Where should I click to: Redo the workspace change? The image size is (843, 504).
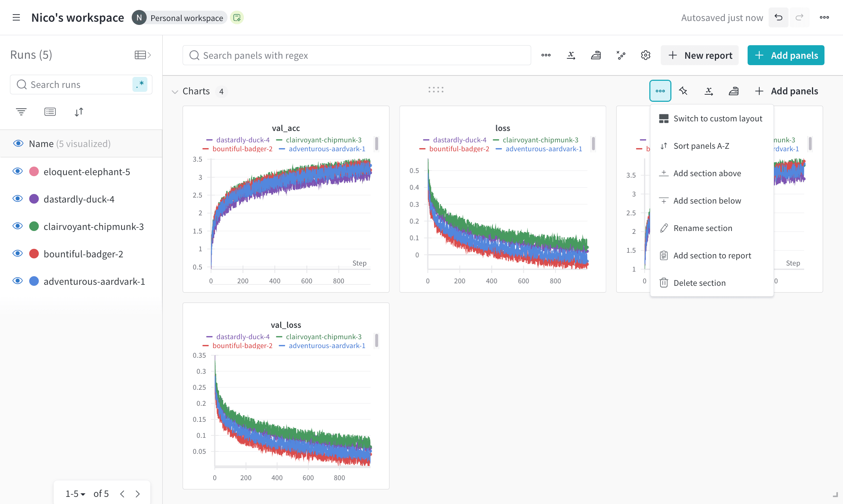tap(799, 17)
